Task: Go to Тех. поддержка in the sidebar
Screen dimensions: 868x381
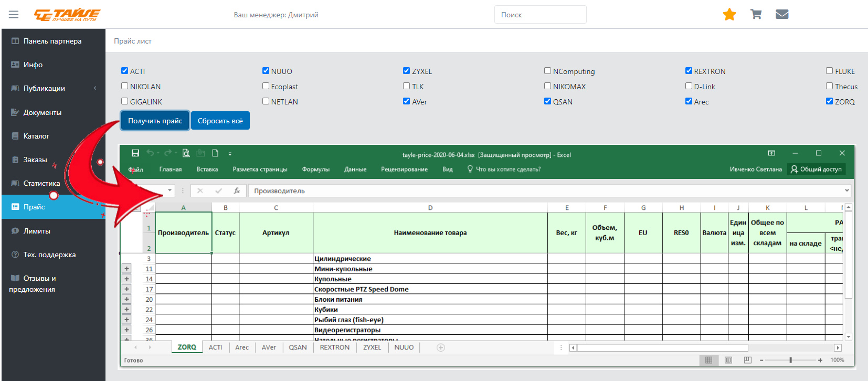Action: coord(54,255)
